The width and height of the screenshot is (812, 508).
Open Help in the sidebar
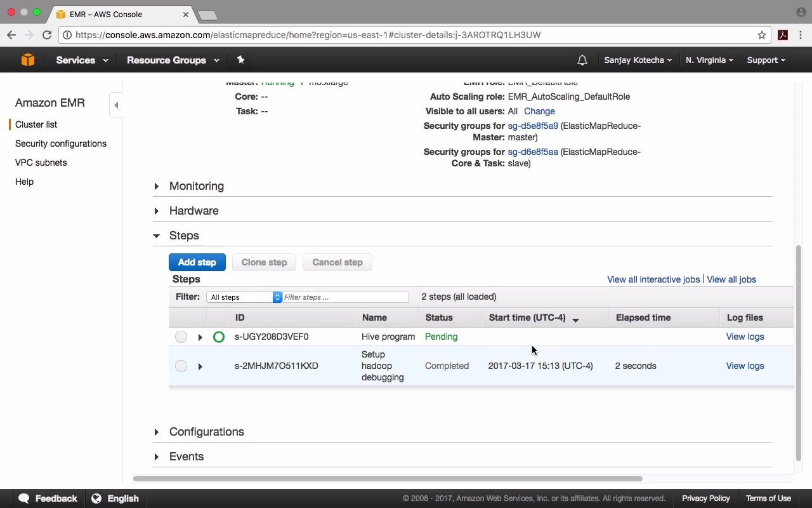[24, 182]
